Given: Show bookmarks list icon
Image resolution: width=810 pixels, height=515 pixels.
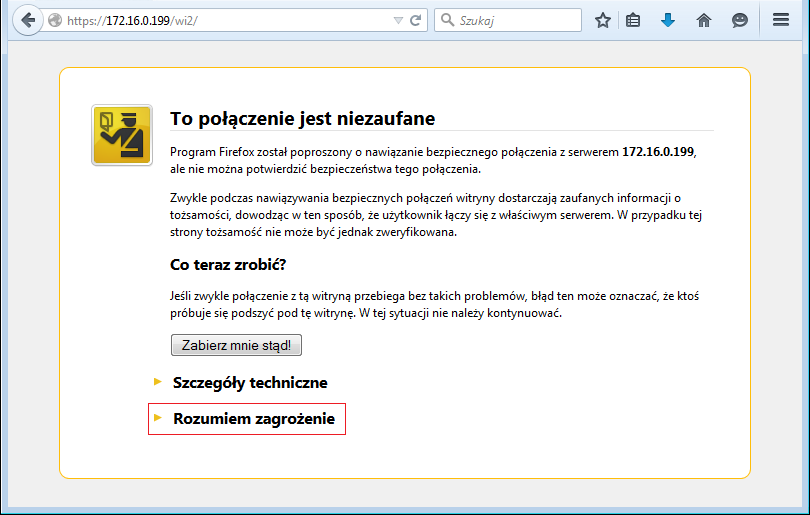Looking at the screenshot, I should coord(633,21).
